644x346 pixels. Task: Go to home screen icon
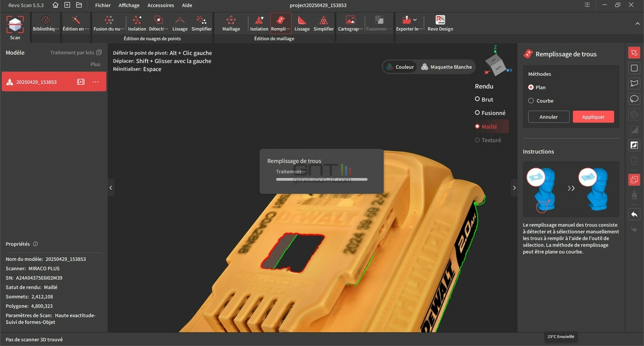[55, 5]
